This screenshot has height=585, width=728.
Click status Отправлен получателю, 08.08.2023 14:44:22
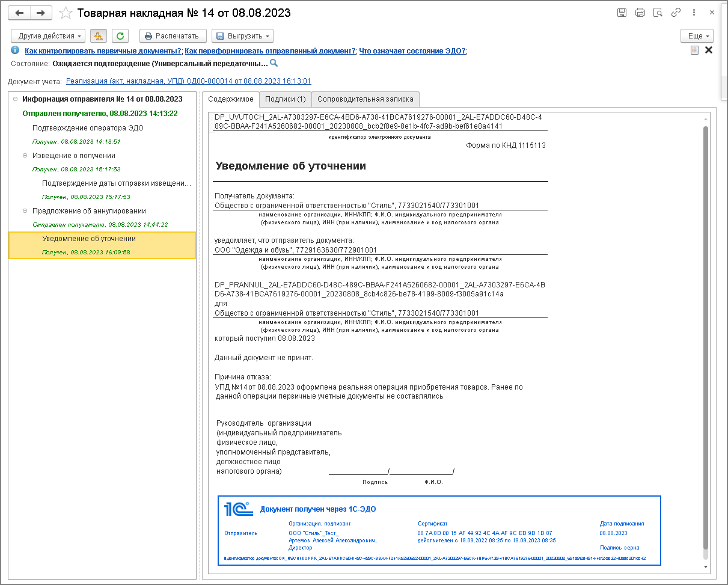[x=100, y=225]
